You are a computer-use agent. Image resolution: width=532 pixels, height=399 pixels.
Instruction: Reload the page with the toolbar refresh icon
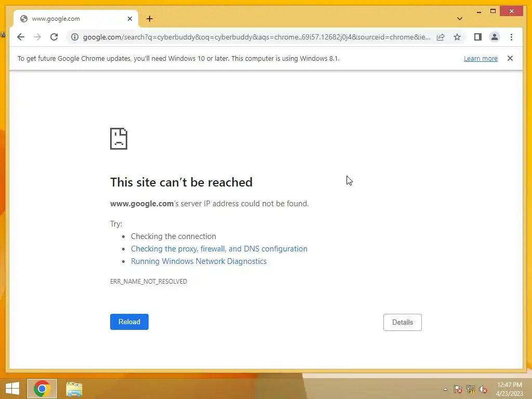pos(54,37)
